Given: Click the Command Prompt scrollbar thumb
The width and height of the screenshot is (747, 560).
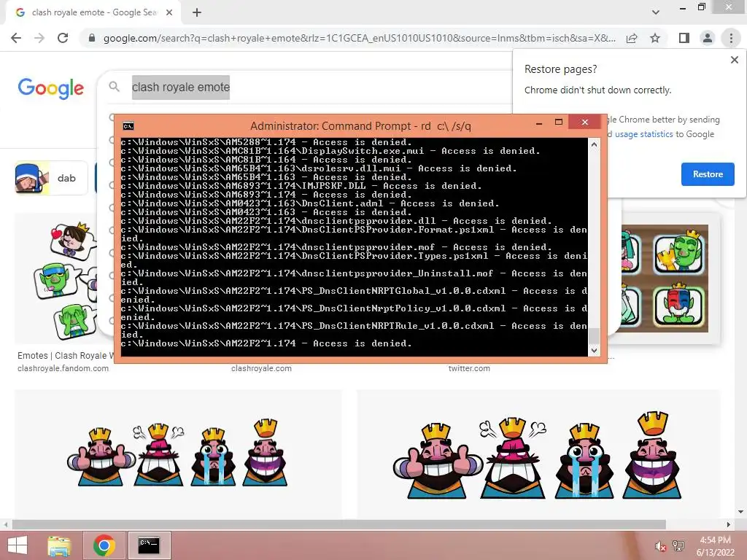Looking at the screenshot, I should click(x=594, y=335).
